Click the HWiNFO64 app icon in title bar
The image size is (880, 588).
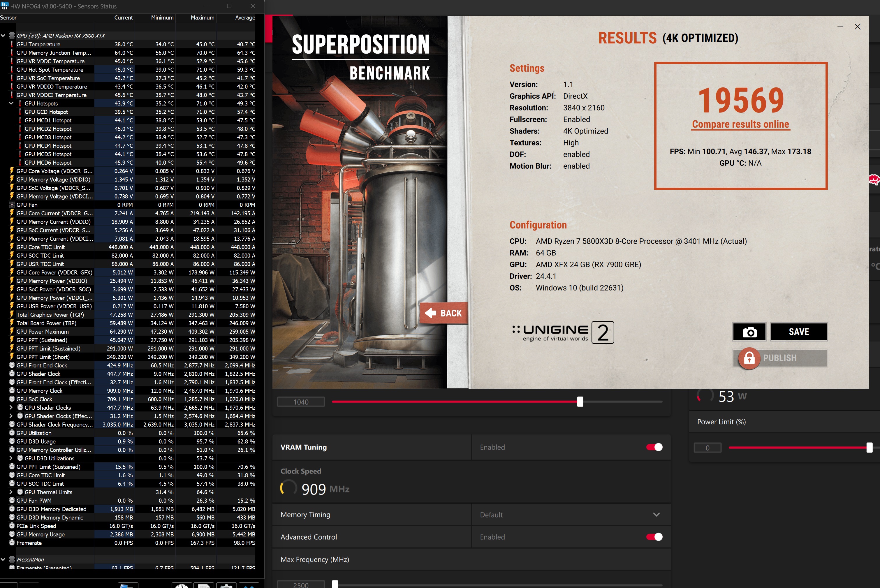4,6
